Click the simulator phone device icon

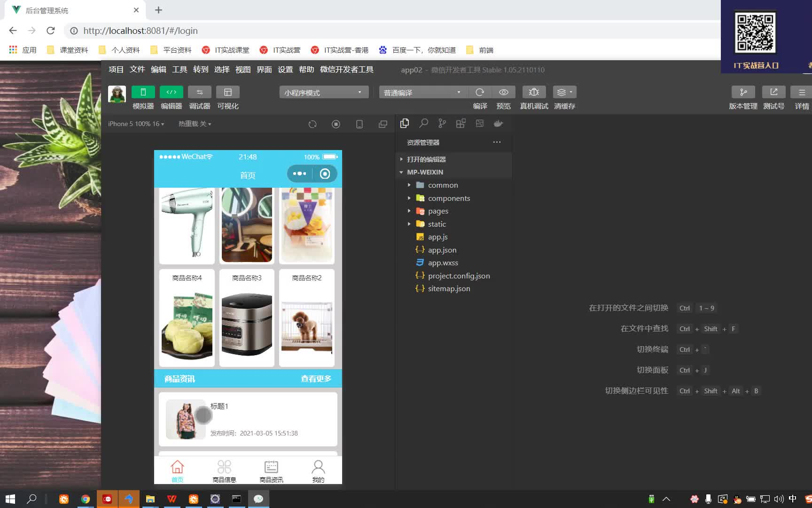pyautogui.click(x=359, y=124)
